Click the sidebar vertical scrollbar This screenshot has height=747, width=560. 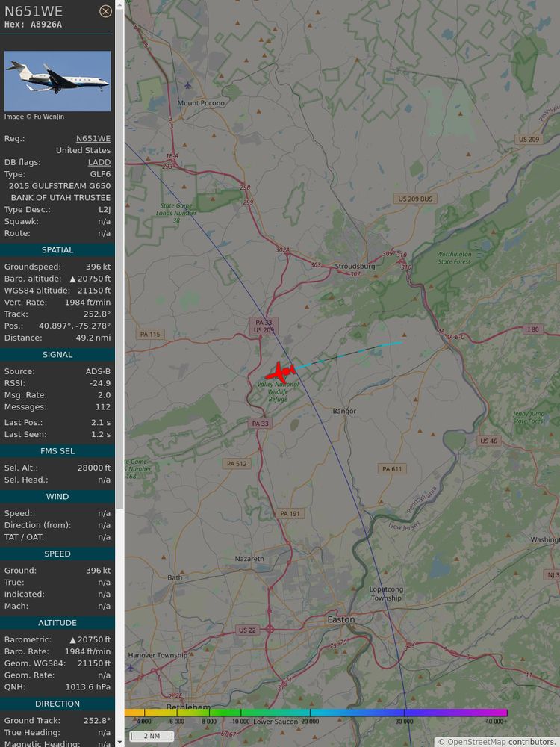119,257
